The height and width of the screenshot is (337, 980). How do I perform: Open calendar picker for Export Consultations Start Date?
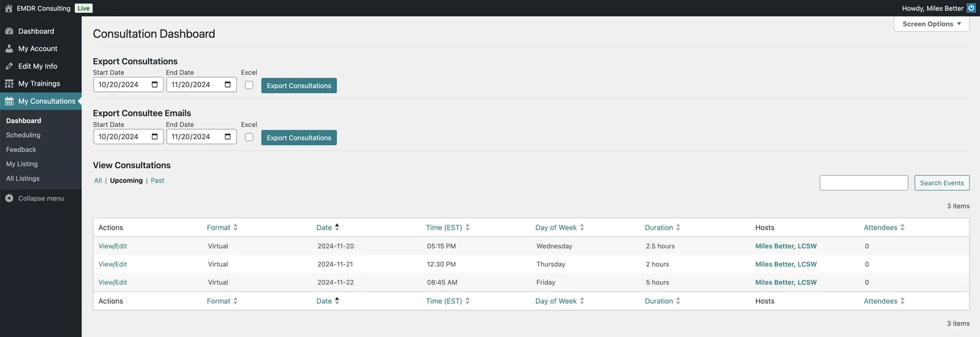(154, 85)
